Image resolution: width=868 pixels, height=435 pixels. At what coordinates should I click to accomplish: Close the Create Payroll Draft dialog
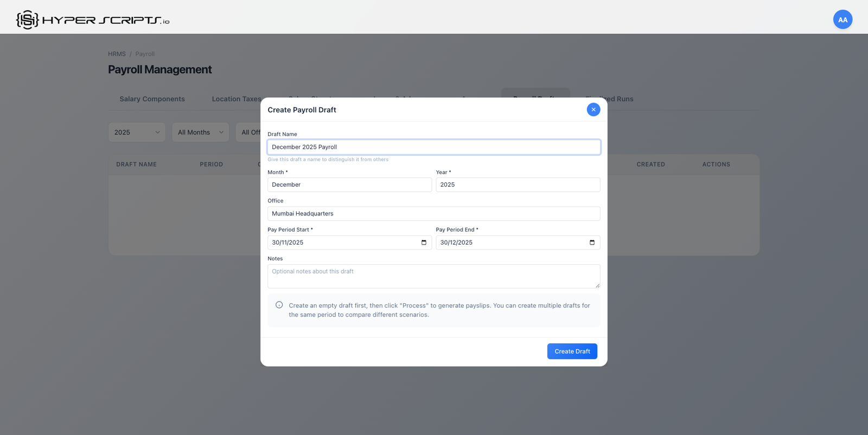point(593,110)
